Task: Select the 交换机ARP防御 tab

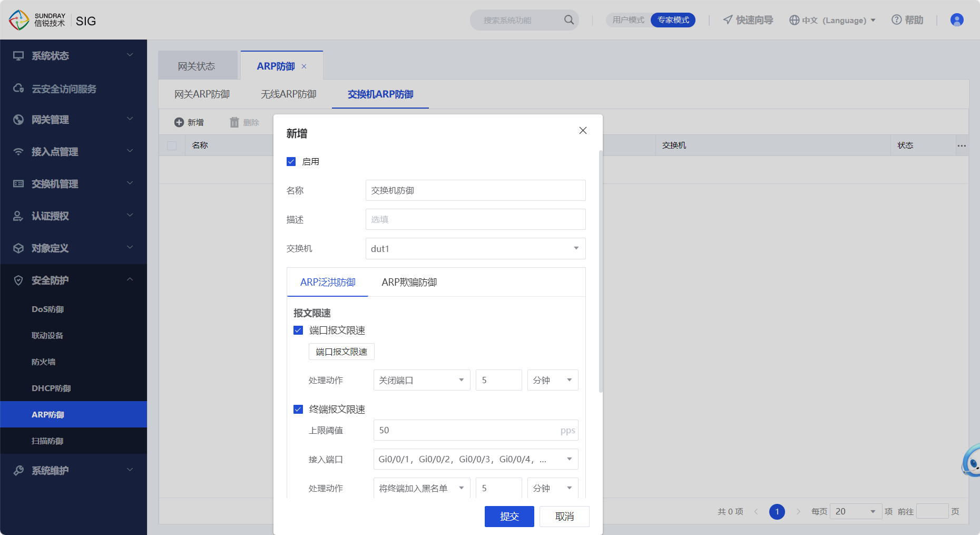Action: click(380, 94)
